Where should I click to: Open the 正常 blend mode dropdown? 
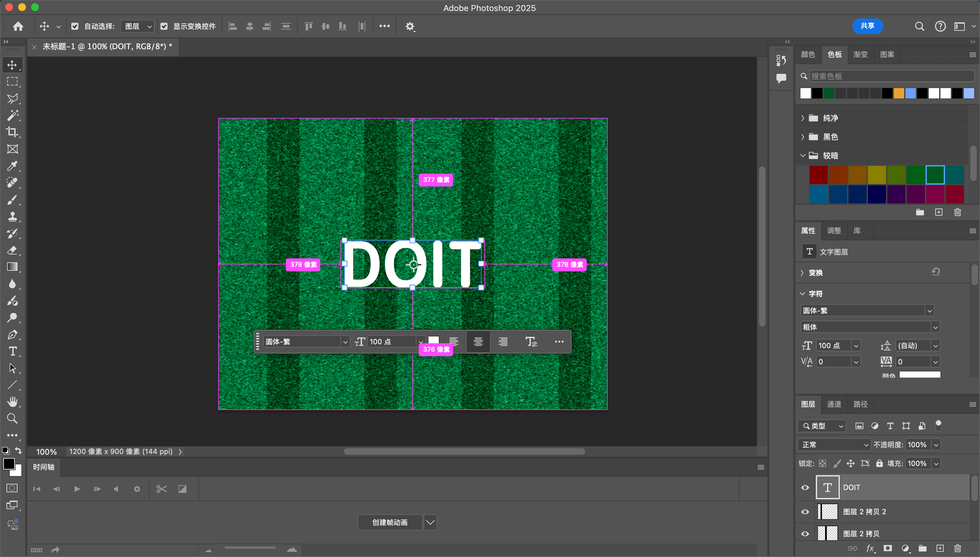click(834, 445)
